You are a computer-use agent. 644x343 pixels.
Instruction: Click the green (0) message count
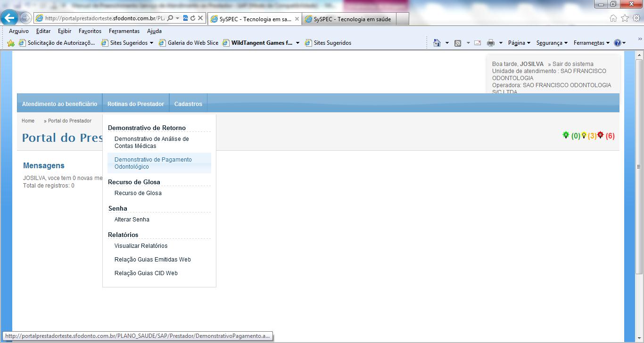pyautogui.click(x=576, y=136)
